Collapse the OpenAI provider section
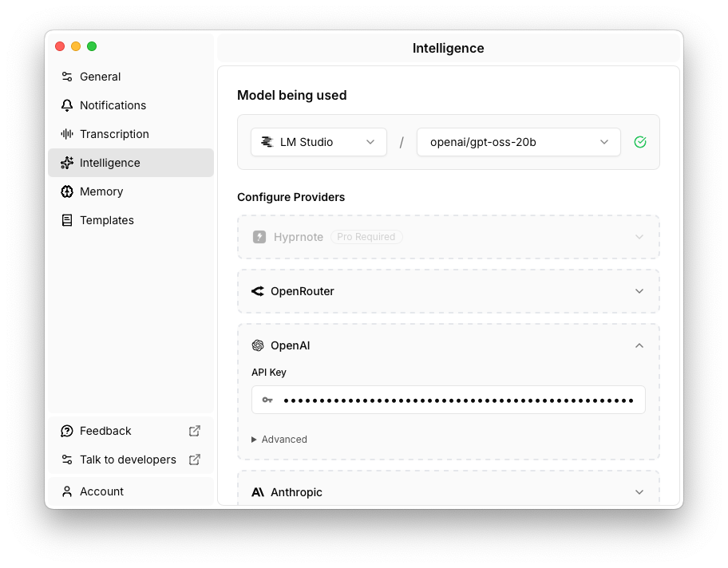 pos(639,345)
